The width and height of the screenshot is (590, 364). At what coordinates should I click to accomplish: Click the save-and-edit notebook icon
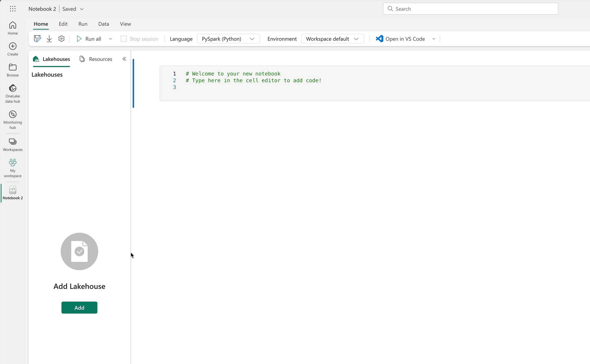click(x=37, y=39)
